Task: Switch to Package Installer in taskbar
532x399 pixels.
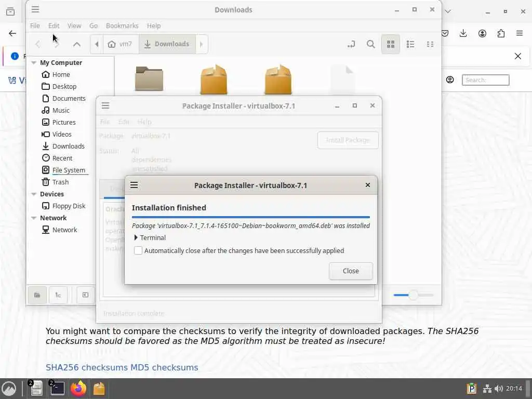Action: point(99,389)
